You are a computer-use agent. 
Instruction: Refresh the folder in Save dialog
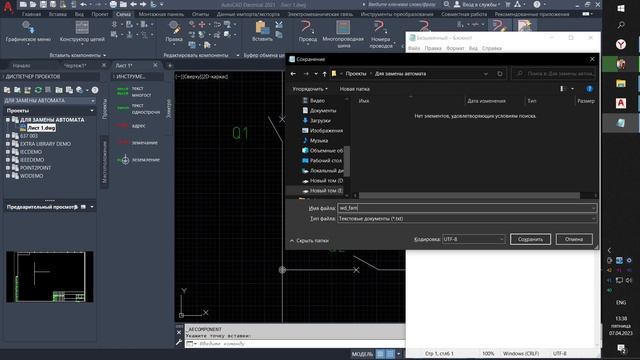pyautogui.click(x=500, y=74)
